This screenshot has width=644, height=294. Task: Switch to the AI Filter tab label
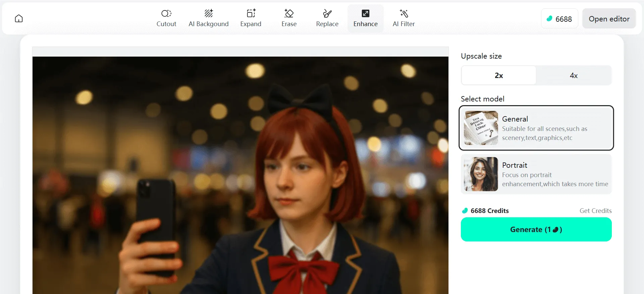pyautogui.click(x=404, y=24)
